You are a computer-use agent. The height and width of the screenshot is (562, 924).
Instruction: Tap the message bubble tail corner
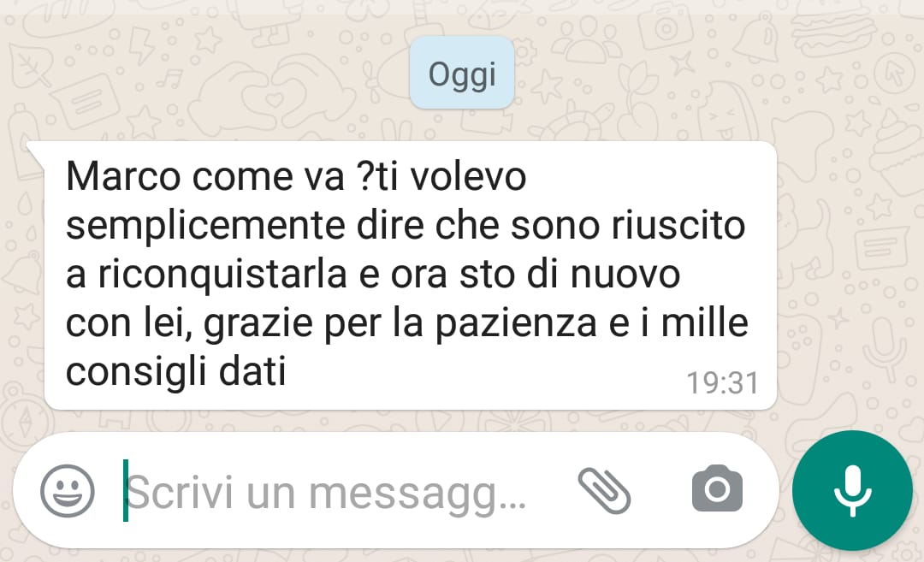[x=35, y=154]
